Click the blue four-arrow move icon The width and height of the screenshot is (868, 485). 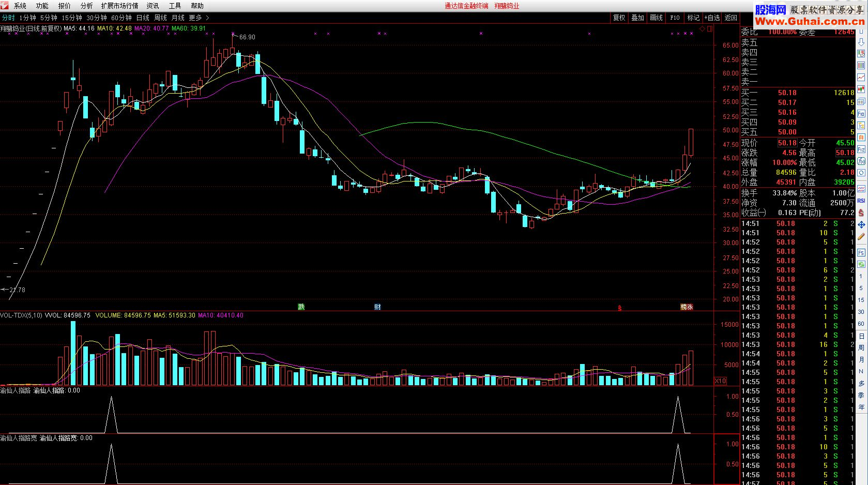861,225
